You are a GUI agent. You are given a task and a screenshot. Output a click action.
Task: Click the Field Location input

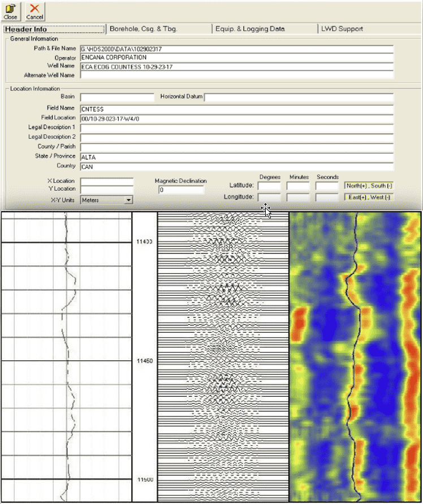click(236, 118)
